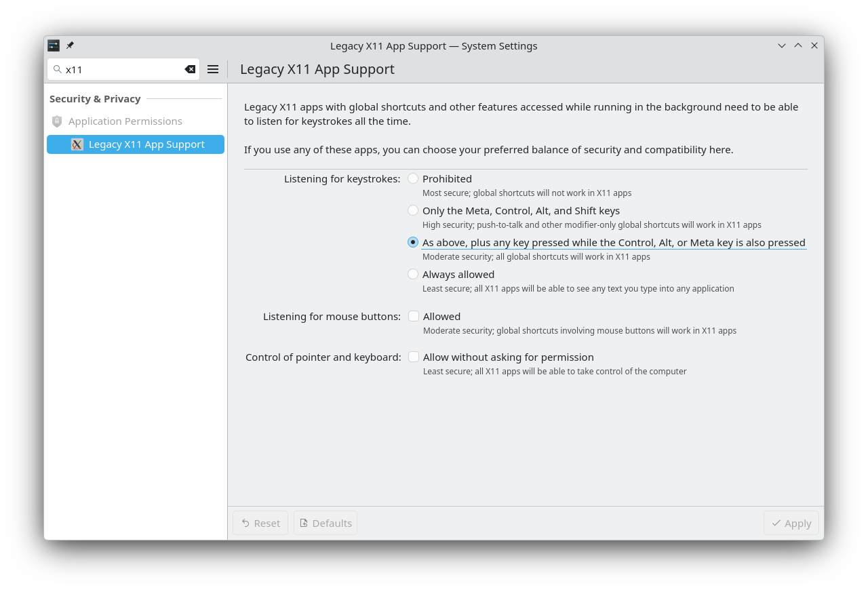The image size is (868, 592).
Task: Choose the Always allowed keystroke option
Action: point(413,274)
